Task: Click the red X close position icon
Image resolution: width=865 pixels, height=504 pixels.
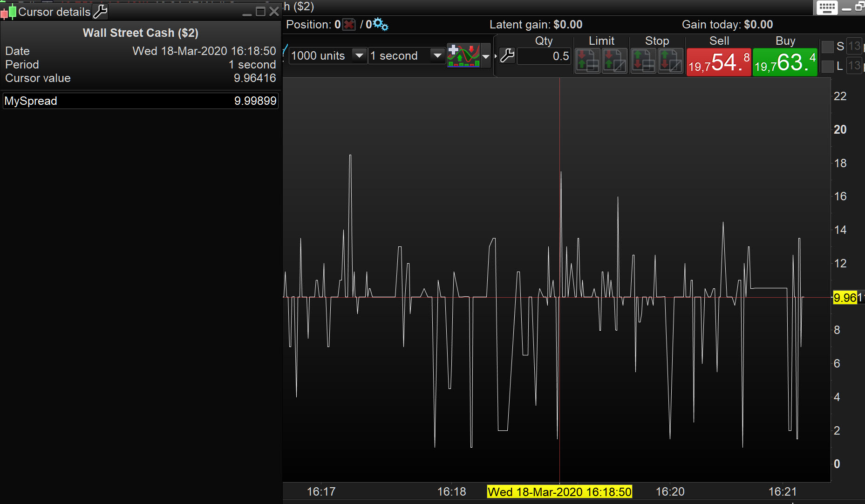Action: [x=349, y=25]
